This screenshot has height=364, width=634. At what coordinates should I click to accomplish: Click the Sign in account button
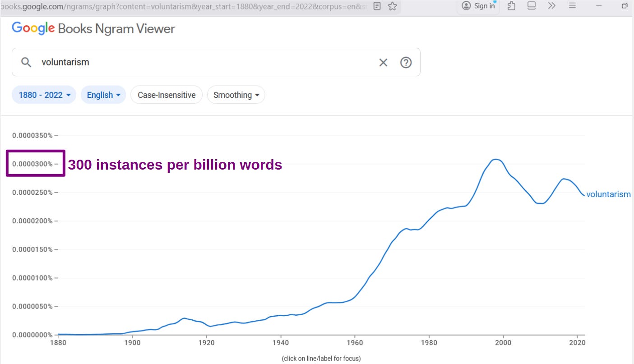(x=479, y=6)
